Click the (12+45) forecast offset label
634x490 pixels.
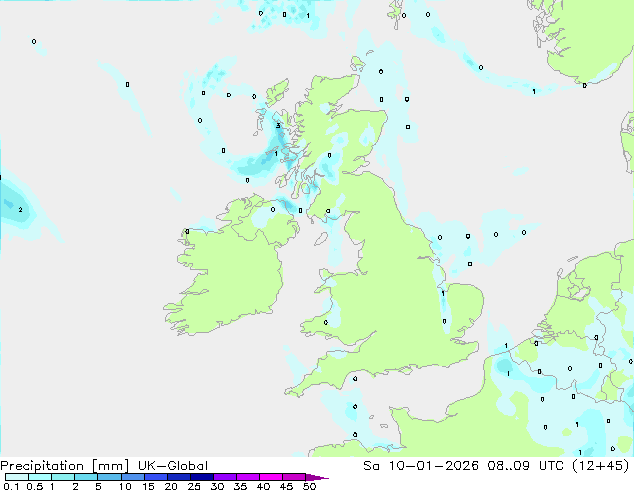[x=603, y=465]
